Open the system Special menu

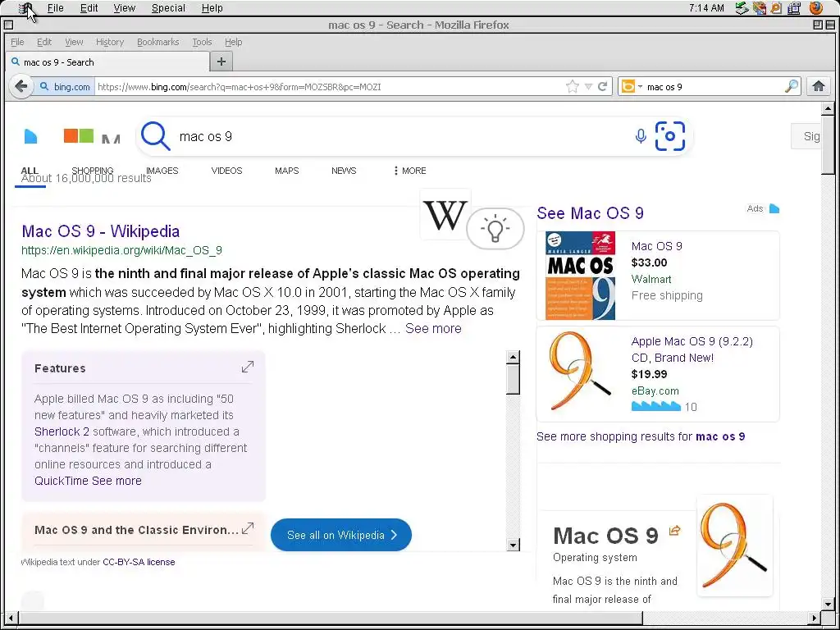click(168, 8)
